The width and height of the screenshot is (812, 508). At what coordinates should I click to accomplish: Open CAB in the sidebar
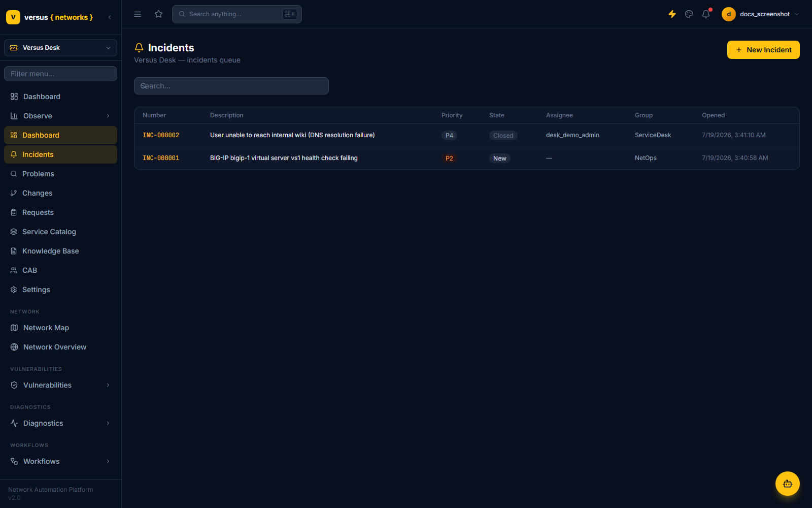60,270
